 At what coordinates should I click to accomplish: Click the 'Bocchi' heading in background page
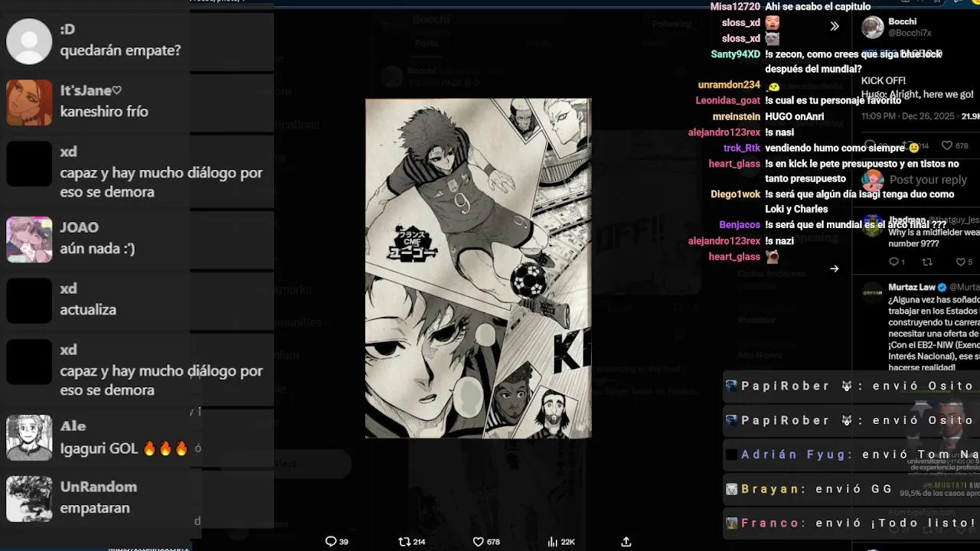431,19
